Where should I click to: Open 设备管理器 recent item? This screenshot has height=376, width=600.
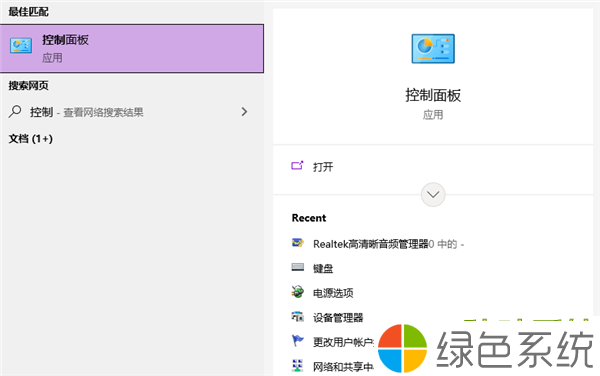pyautogui.click(x=338, y=317)
